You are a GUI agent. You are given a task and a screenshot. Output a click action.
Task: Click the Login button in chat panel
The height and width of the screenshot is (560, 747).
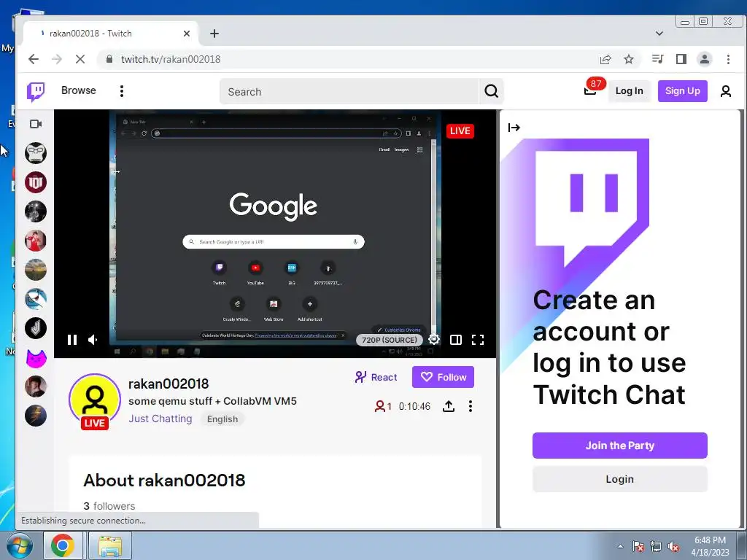[x=620, y=479]
